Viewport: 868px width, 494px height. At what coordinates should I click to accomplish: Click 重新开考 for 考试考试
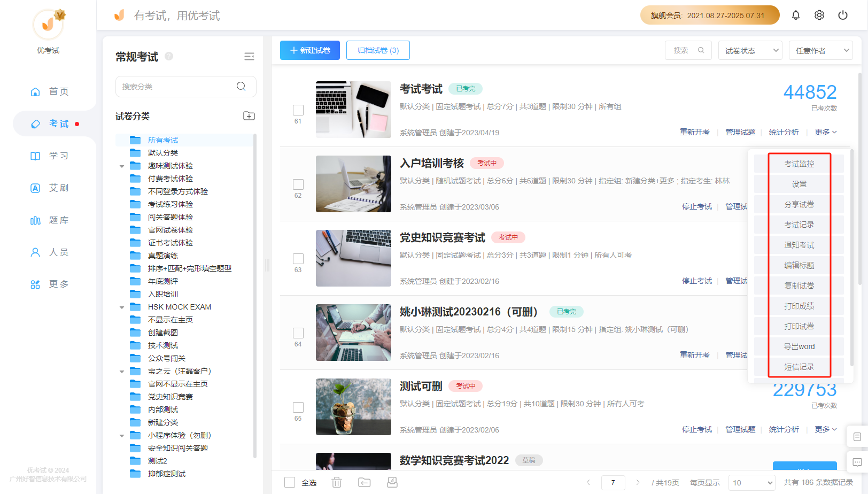point(695,132)
